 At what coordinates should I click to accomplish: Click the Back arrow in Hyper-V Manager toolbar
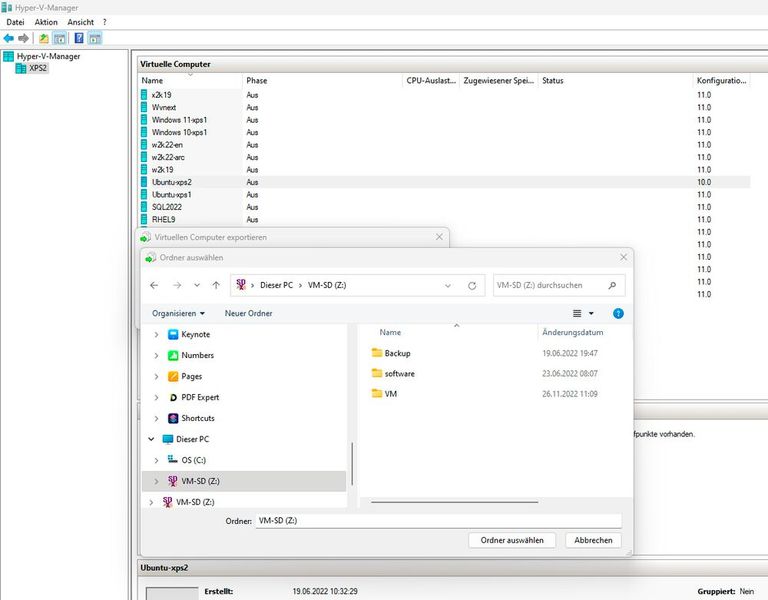(8, 38)
